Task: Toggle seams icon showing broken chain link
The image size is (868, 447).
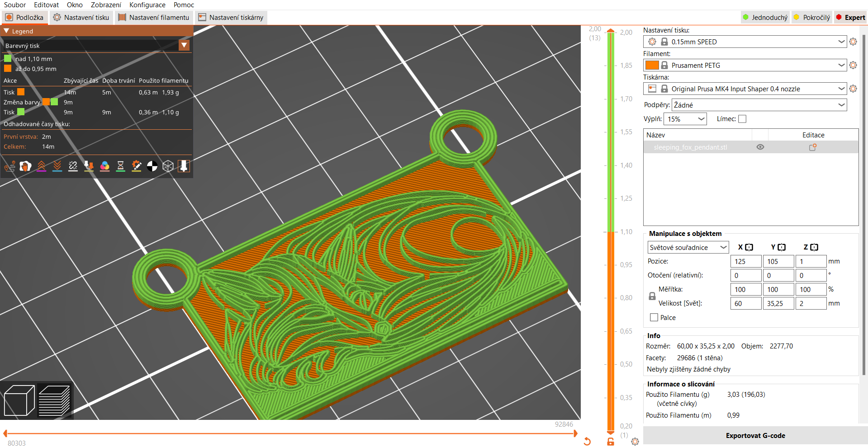Action: [73, 166]
